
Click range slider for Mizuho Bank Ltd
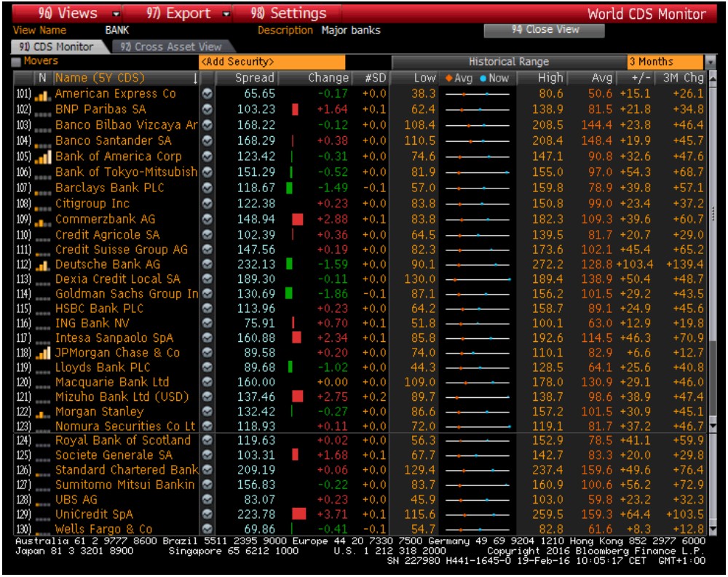[478, 397]
